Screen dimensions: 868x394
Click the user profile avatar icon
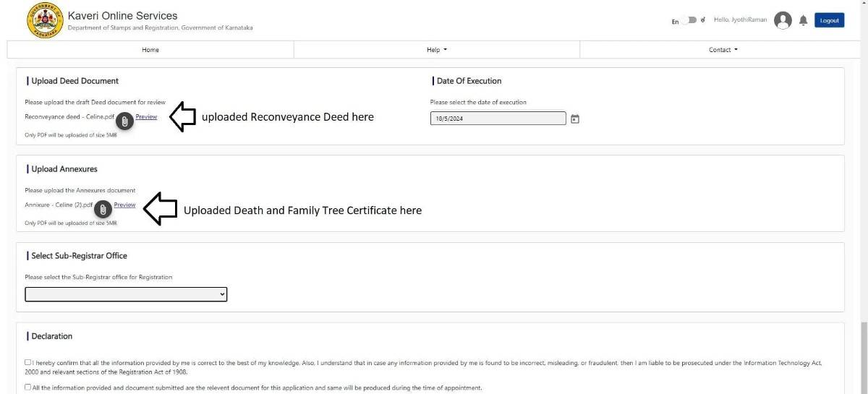[x=783, y=20]
